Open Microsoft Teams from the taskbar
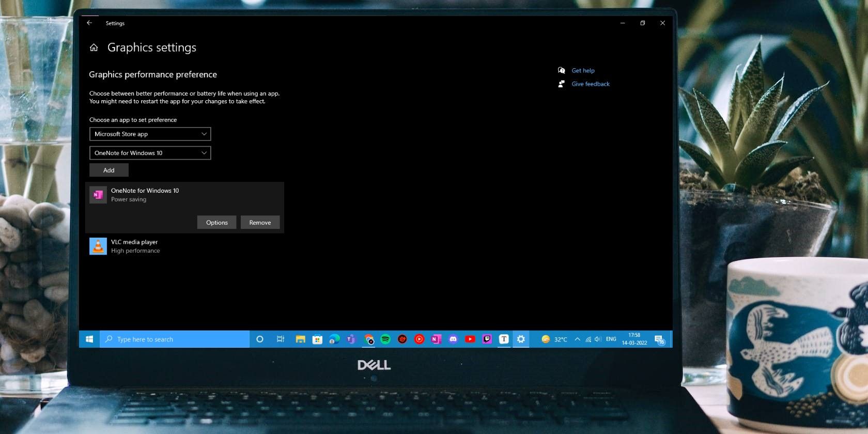The height and width of the screenshot is (434, 868). point(351,339)
